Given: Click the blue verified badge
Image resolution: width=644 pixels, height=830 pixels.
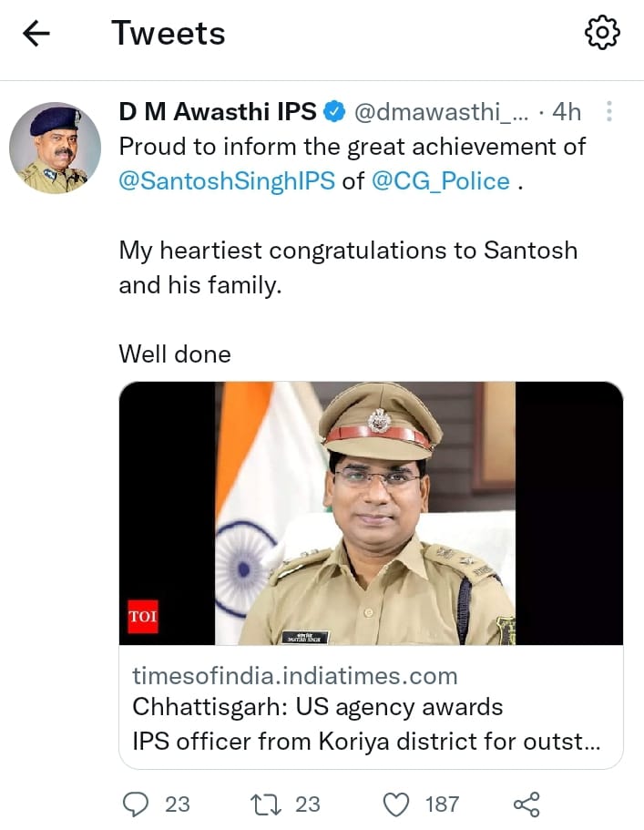Looking at the screenshot, I should [x=334, y=112].
